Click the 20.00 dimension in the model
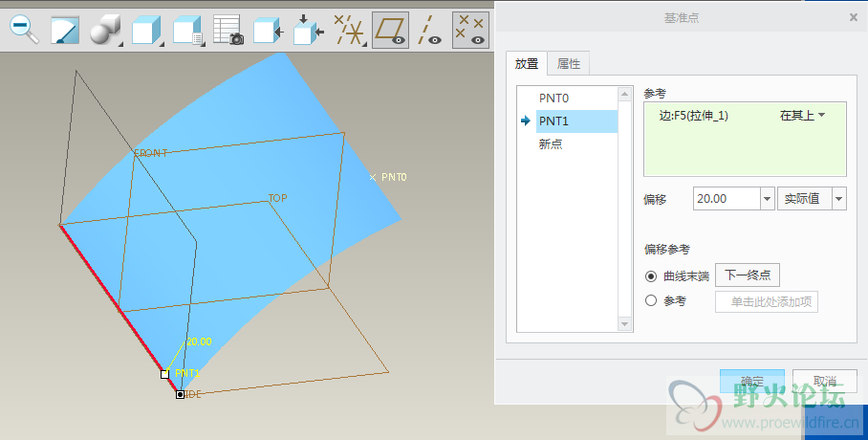The width and height of the screenshot is (868, 440). click(199, 341)
